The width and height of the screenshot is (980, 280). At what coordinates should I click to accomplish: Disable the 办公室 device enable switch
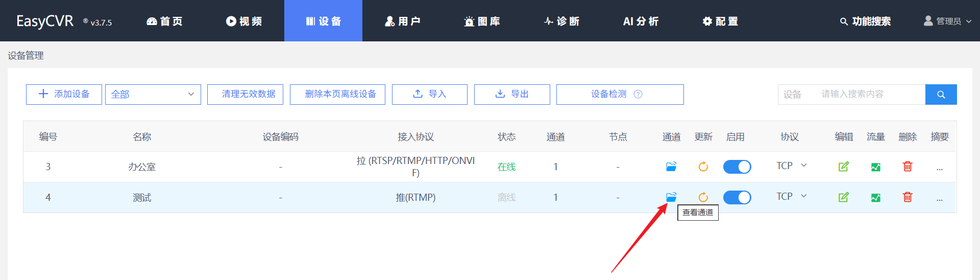point(737,167)
